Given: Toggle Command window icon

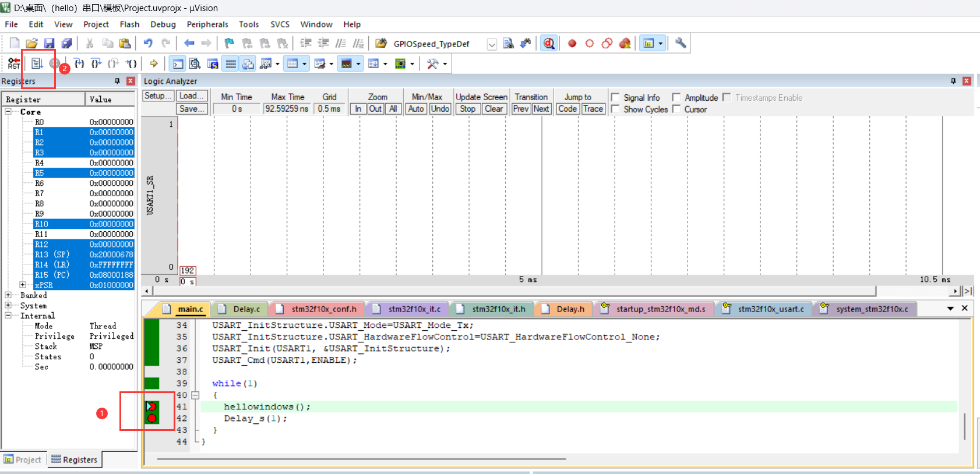Looking at the screenshot, I should click(178, 64).
